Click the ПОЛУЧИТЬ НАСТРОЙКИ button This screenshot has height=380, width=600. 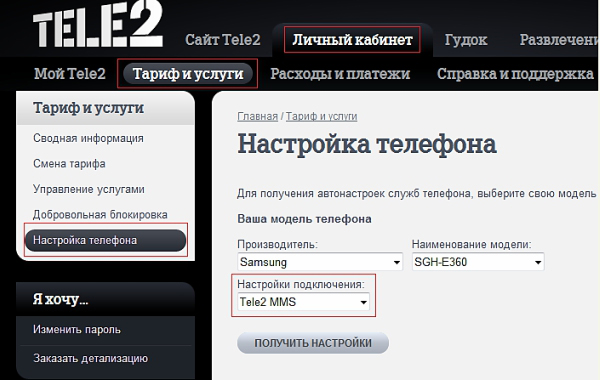[x=313, y=343]
